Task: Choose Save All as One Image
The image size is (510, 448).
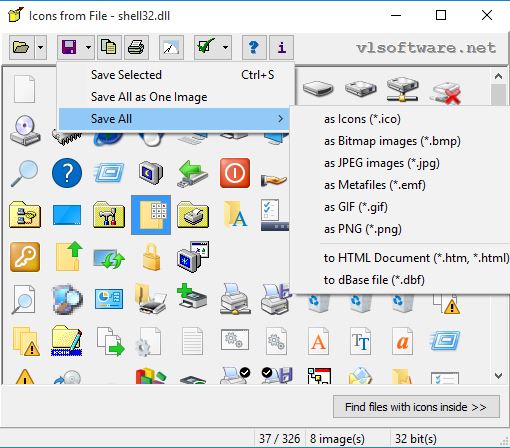Action: click(x=173, y=97)
